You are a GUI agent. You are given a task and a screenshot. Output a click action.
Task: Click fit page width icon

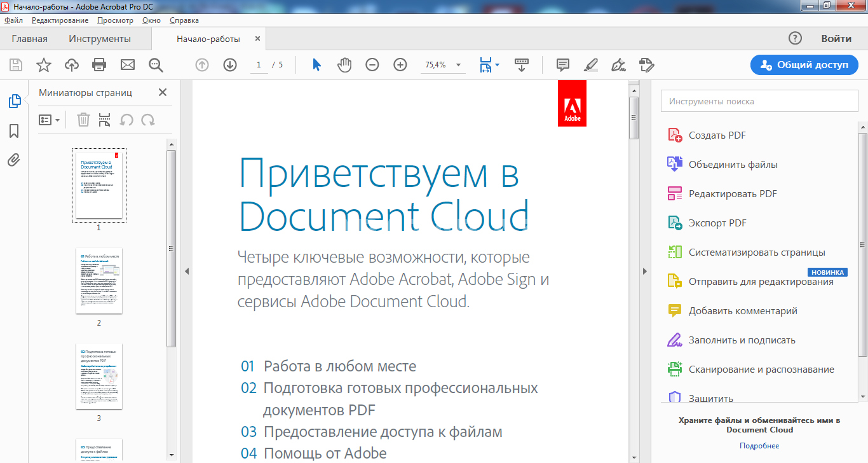(x=485, y=65)
